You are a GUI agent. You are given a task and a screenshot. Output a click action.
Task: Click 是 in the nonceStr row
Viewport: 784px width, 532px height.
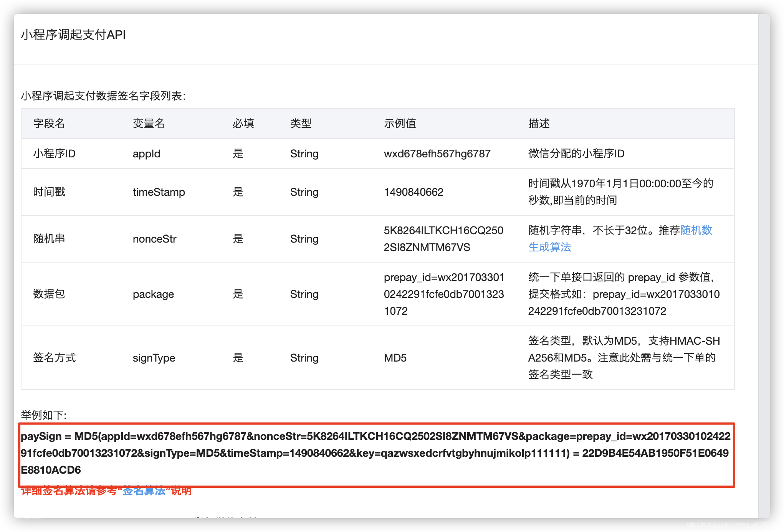[x=238, y=239]
